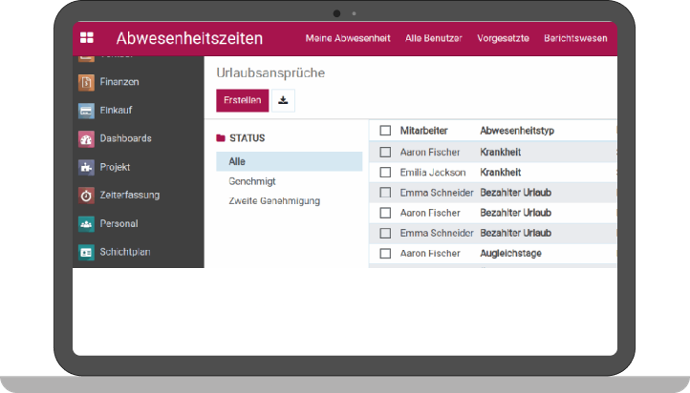690x393 pixels.
Task: Open the Projekt app icon
Action: coord(86,167)
